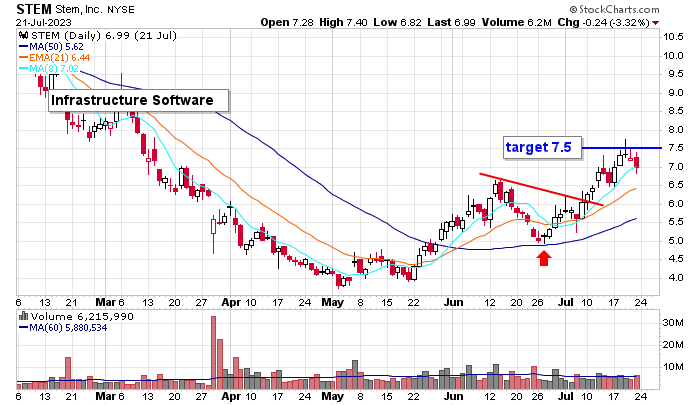Click the candlestick icon beside STEM (Daily) legend
Screen dimensions: 700x405
pyautogui.click(x=24, y=36)
